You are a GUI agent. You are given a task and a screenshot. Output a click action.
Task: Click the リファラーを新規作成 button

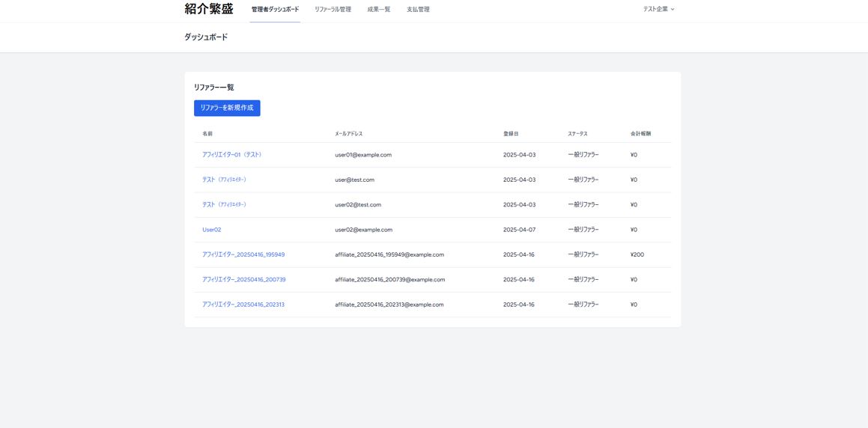227,108
